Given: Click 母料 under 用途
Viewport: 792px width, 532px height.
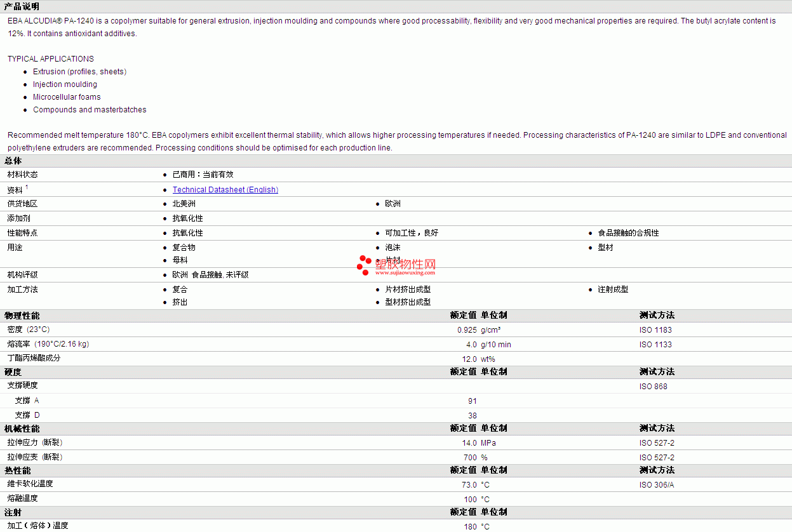Looking at the screenshot, I should pyautogui.click(x=180, y=260).
